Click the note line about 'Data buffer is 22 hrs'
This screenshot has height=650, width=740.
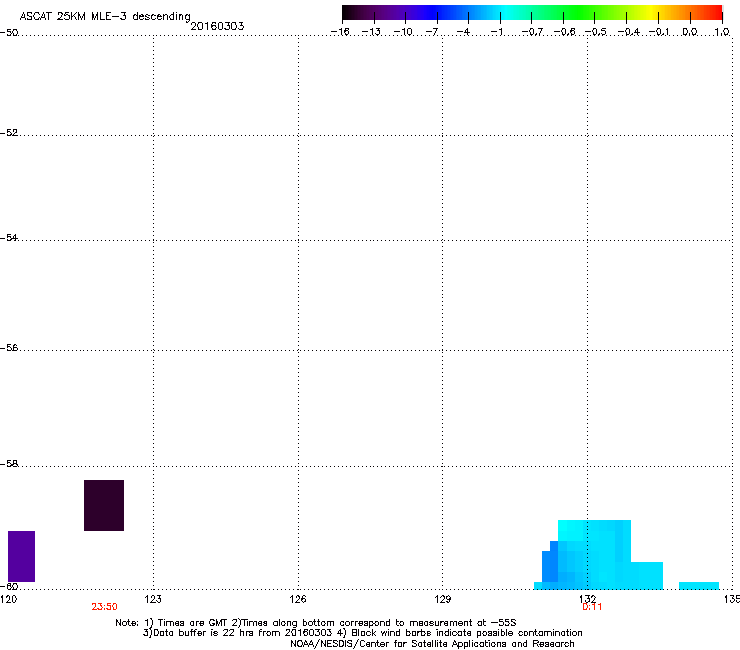[362, 633]
